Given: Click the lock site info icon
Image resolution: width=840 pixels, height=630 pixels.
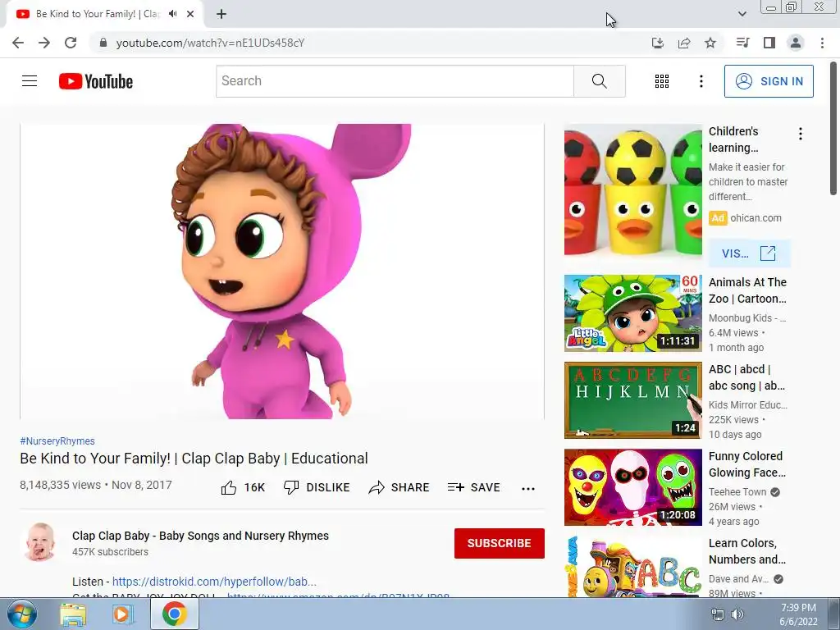Looking at the screenshot, I should pyautogui.click(x=103, y=43).
